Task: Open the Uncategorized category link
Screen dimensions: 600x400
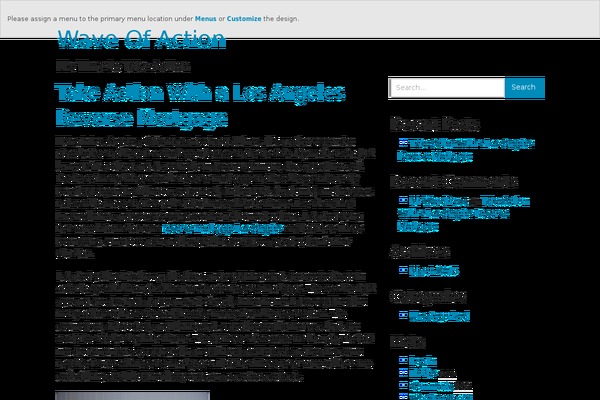Action: coord(439,317)
